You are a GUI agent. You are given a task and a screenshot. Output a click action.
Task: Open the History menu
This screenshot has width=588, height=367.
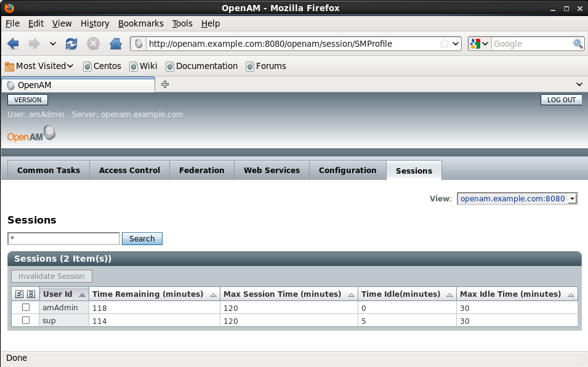click(95, 23)
